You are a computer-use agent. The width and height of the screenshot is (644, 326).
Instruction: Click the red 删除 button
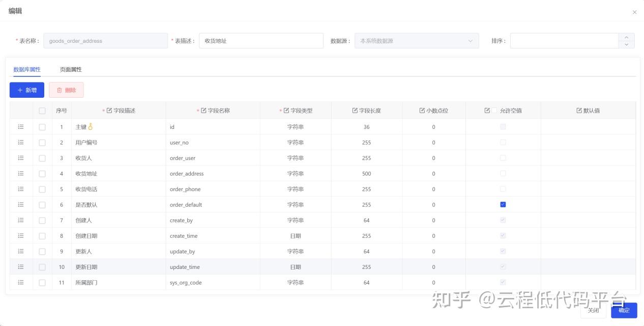pos(66,90)
